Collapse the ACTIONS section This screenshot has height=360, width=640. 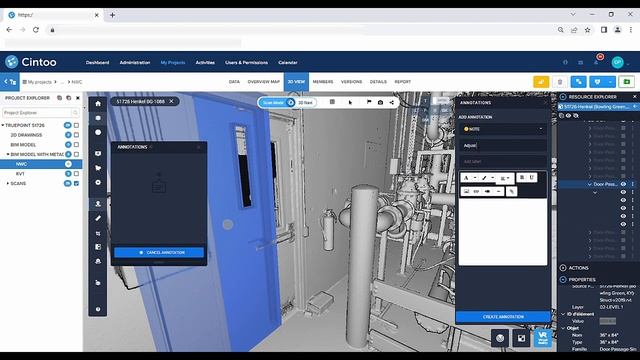pyautogui.click(x=563, y=268)
